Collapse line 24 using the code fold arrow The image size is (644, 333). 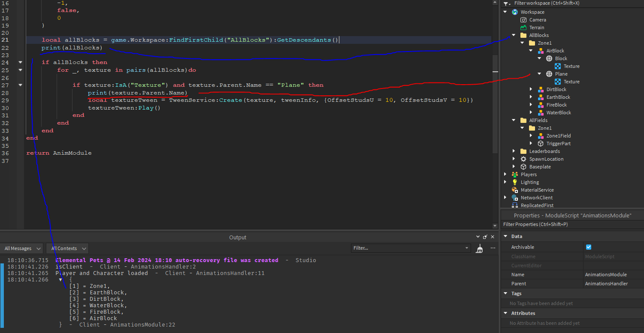pyautogui.click(x=20, y=62)
